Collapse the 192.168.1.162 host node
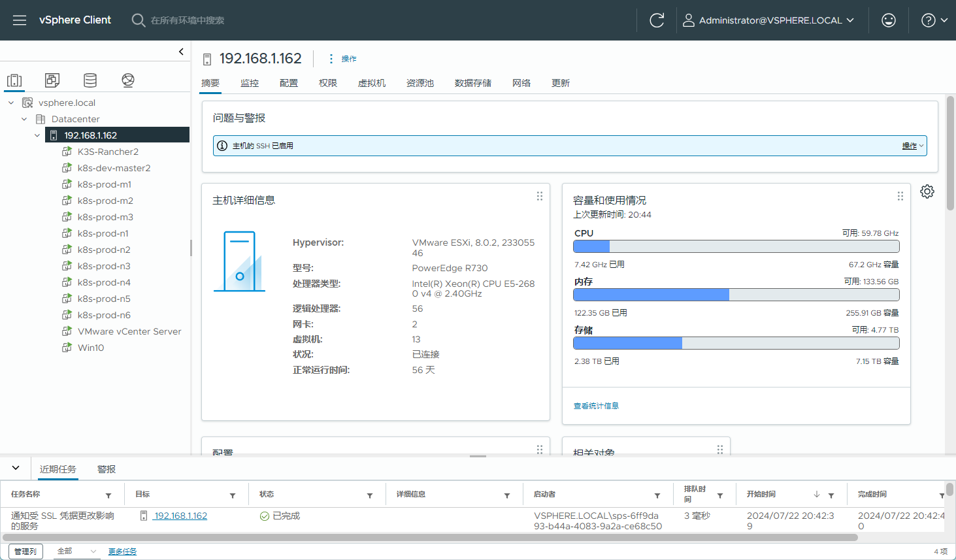Image resolution: width=956 pixels, height=560 pixels. (x=37, y=135)
